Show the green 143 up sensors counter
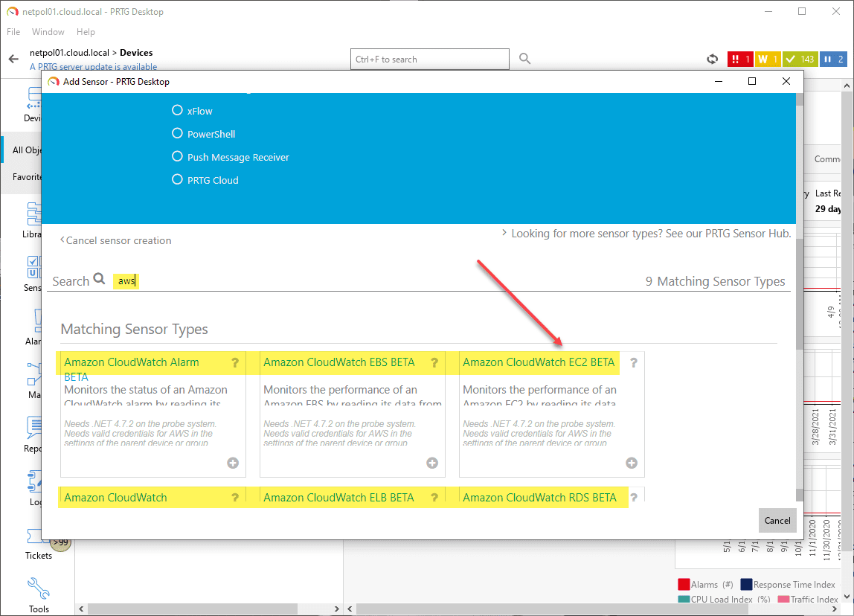Image resolution: width=854 pixels, height=616 pixels. point(800,59)
